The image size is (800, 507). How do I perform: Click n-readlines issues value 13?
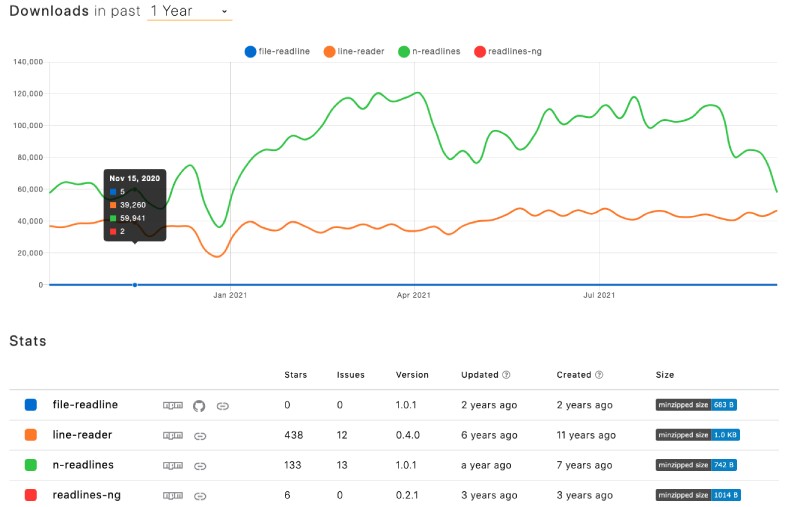pyautogui.click(x=342, y=465)
